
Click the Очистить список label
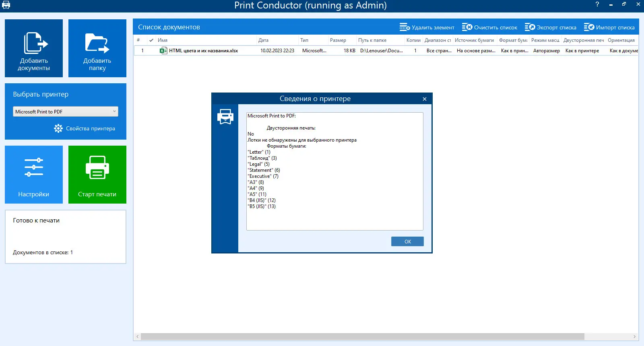click(x=495, y=28)
